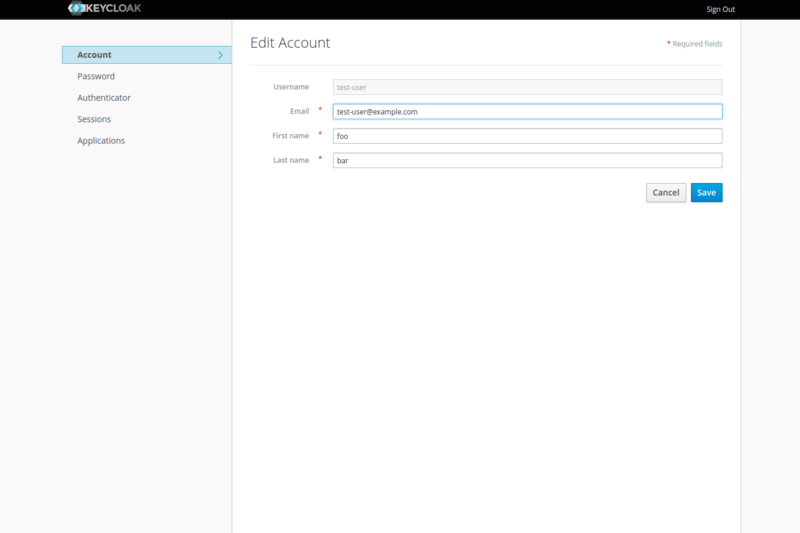800x533 pixels.
Task: Click the Username label
Action: [x=291, y=87]
